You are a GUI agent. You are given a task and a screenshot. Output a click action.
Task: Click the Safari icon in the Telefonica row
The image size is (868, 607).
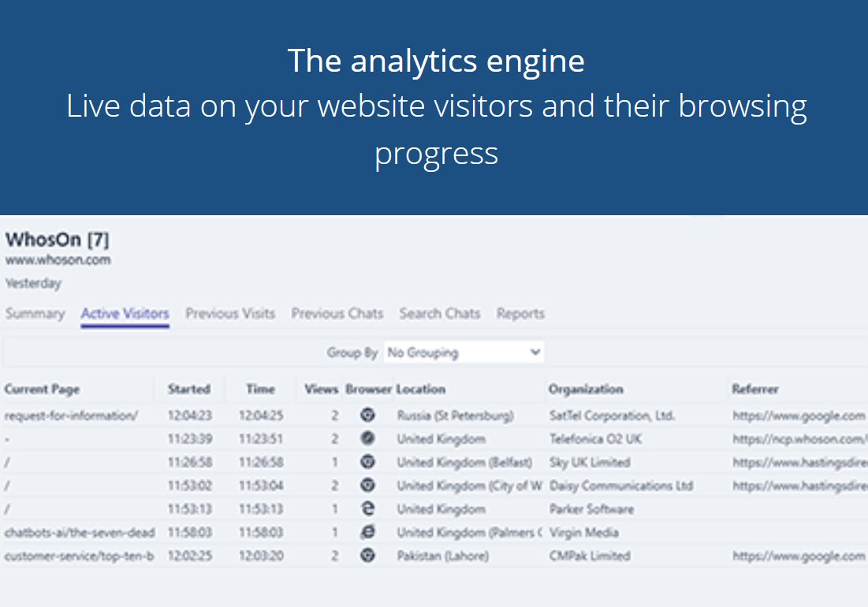pos(367,438)
